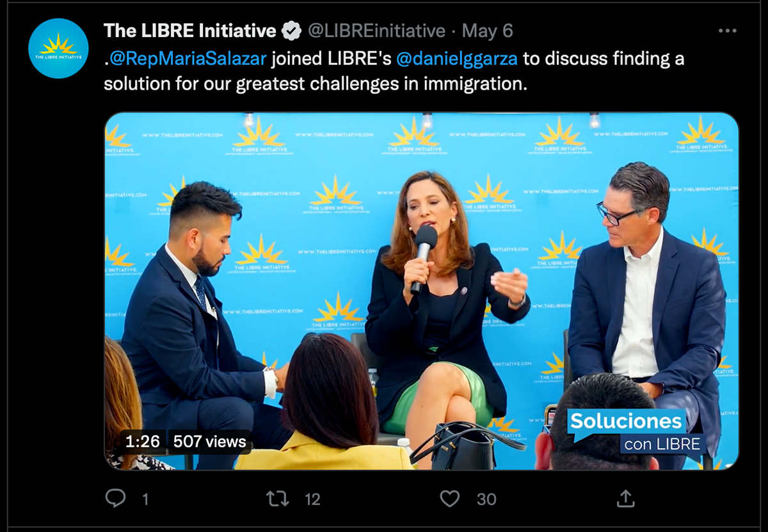The width and height of the screenshot is (768, 532).
Task: Click the 1:26 video duration label
Action: point(142,442)
